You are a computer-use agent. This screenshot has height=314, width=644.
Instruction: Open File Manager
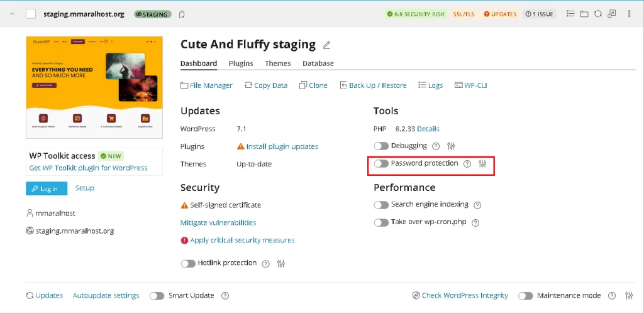[x=206, y=85]
